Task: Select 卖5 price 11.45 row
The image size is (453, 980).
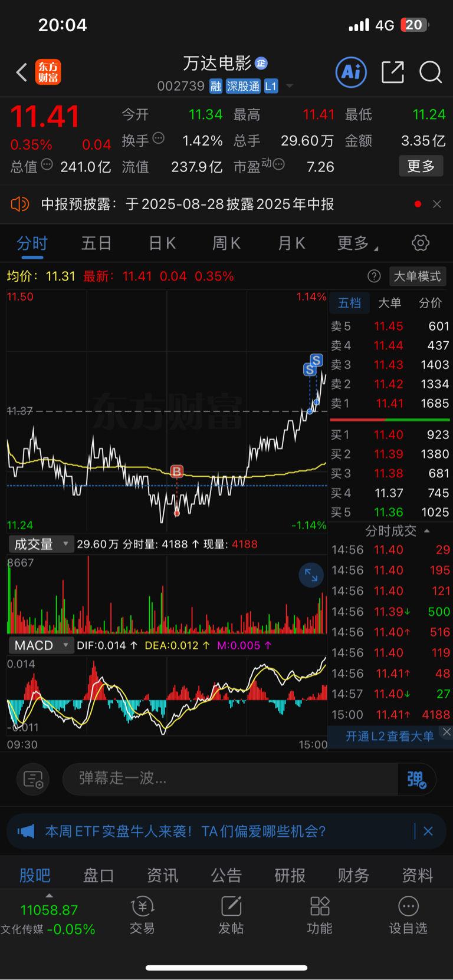Action: point(390,326)
